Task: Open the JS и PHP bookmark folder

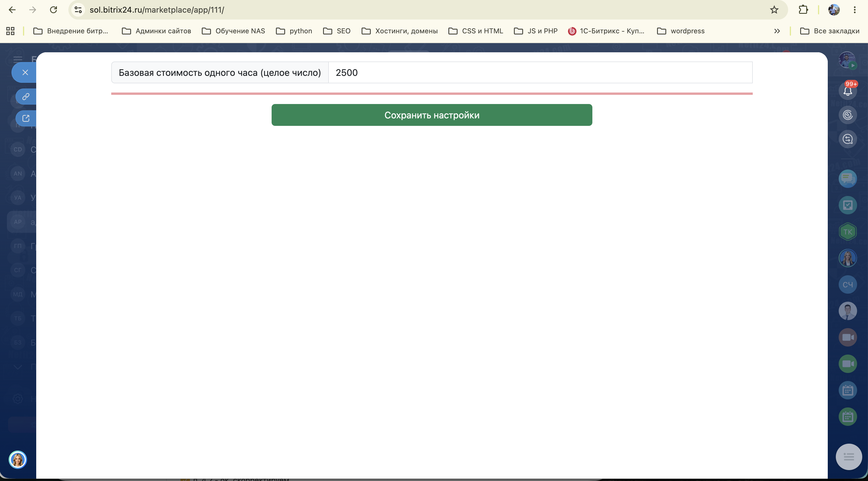Action: coord(535,31)
